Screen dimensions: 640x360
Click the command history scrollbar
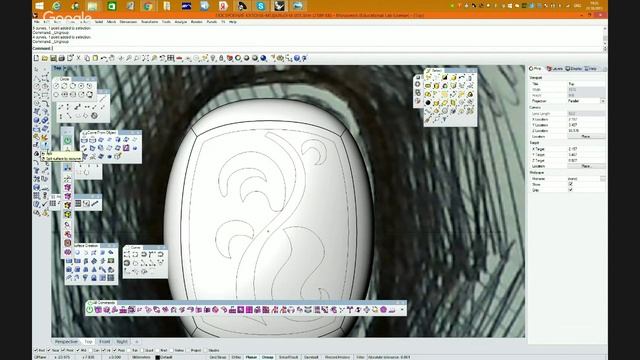604,38
